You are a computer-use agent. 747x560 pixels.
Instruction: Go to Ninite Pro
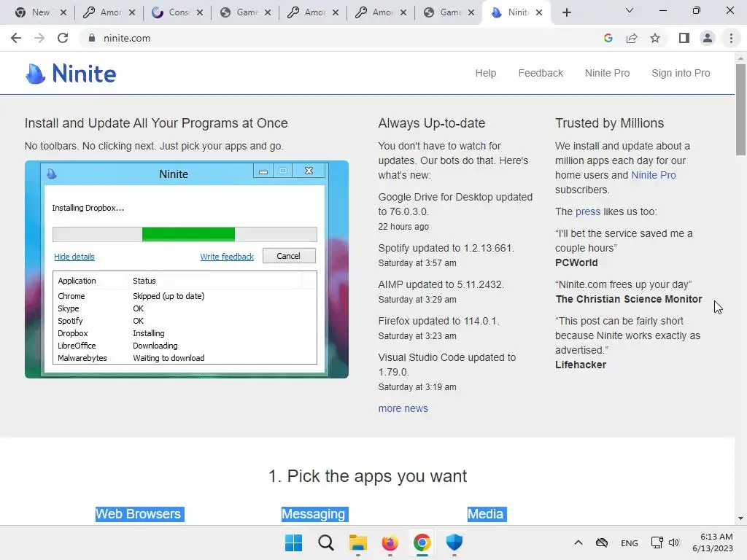[607, 74]
